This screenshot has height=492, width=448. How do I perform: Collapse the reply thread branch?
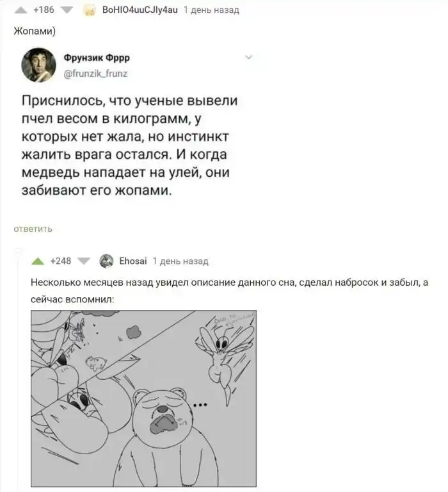pyautogui.click(x=19, y=252)
